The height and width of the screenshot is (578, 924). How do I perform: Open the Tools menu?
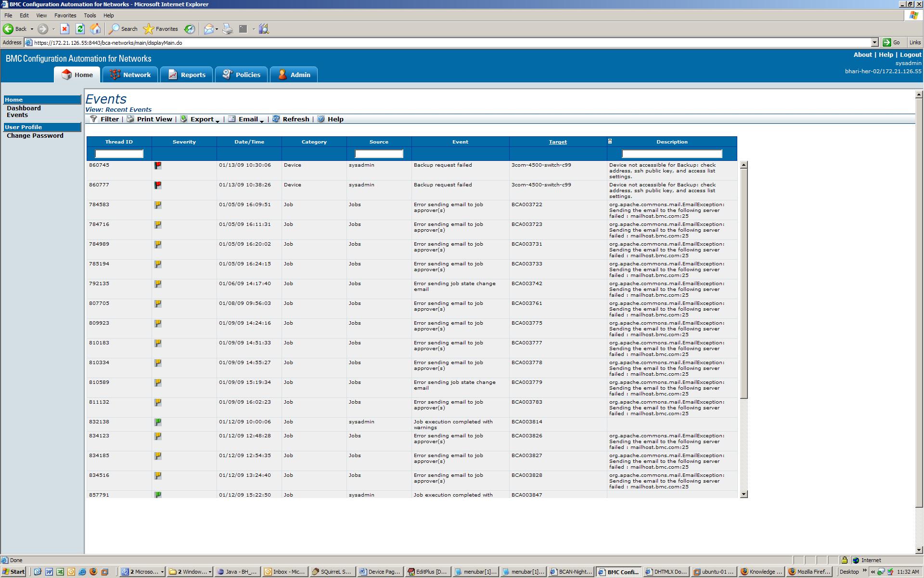coord(90,15)
